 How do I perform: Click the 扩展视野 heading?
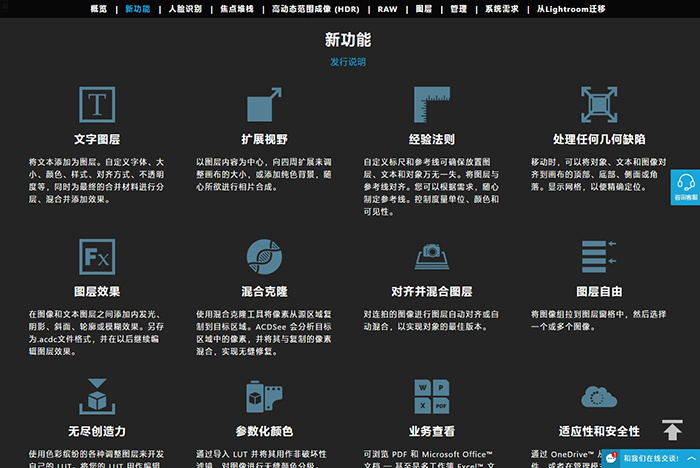point(264,139)
